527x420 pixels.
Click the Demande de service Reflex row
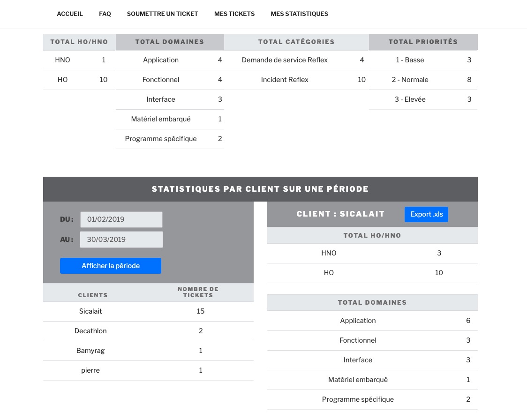coord(285,60)
